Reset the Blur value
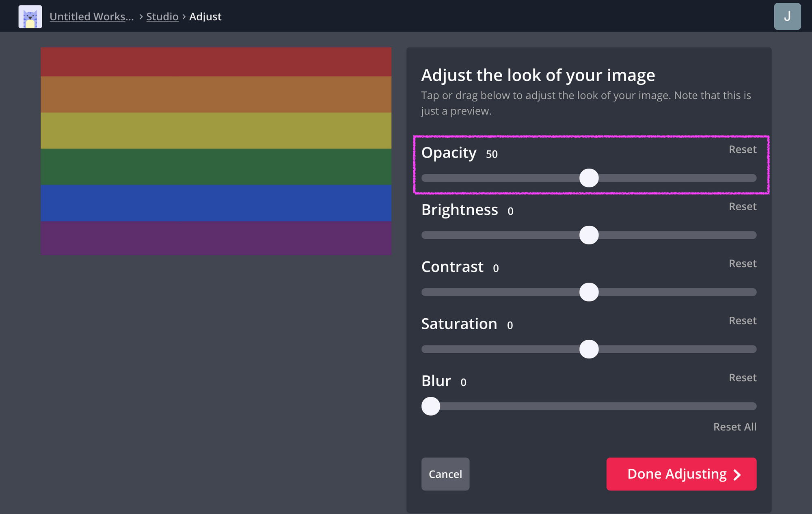The image size is (812, 514). pyautogui.click(x=742, y=378)
